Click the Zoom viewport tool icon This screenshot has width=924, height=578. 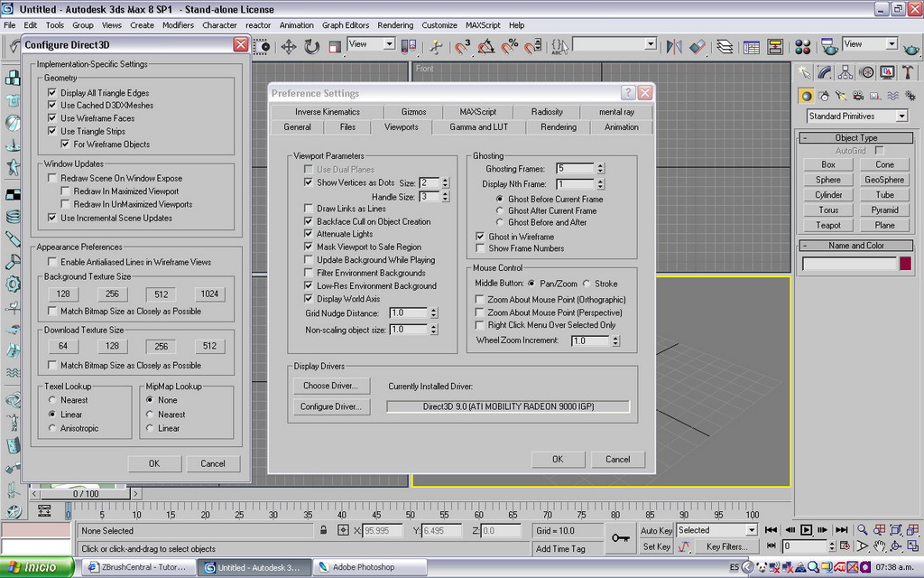863,530
